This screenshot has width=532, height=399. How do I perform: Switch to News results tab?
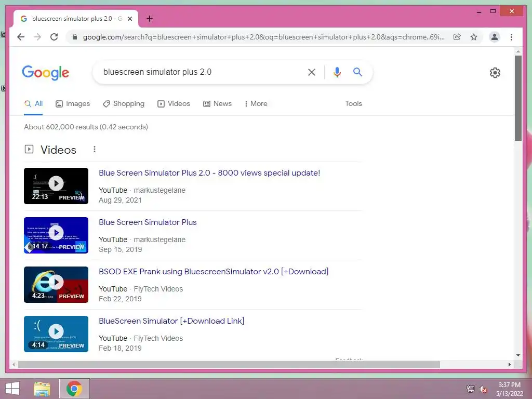(217, 104)
